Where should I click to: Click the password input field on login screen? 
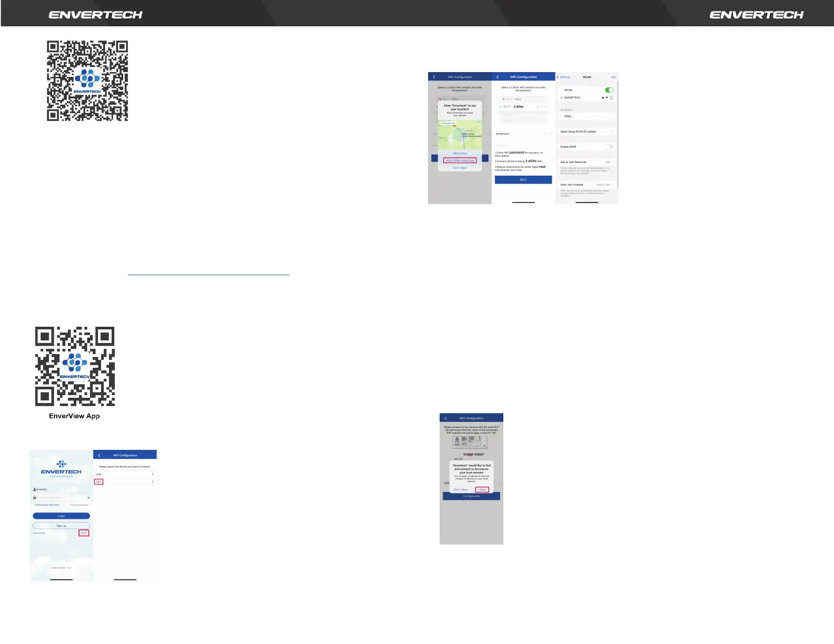click(x=61, y=498)
